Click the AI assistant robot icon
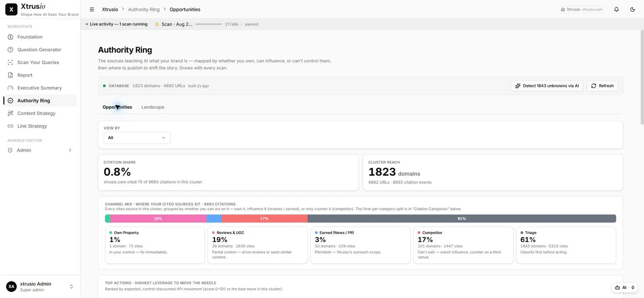This screenshot has width=644, height=298. (x=617, y=288)
